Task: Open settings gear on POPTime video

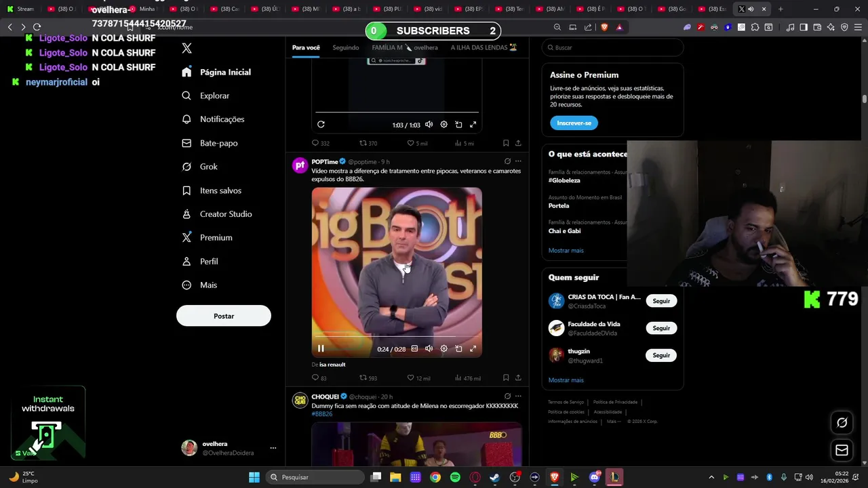Action: (x=443, y=349)
